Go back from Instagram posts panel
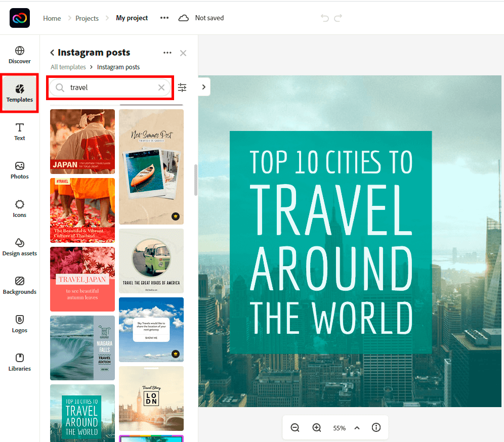 point(52,53)
